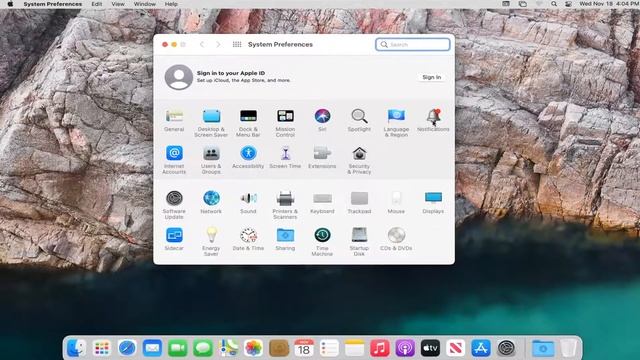Image resolution: width=640 pixels, height=360 pixels.
Task: Open Control Center in the menu bar
Action: pyautogui.click(x=568, y=4)
